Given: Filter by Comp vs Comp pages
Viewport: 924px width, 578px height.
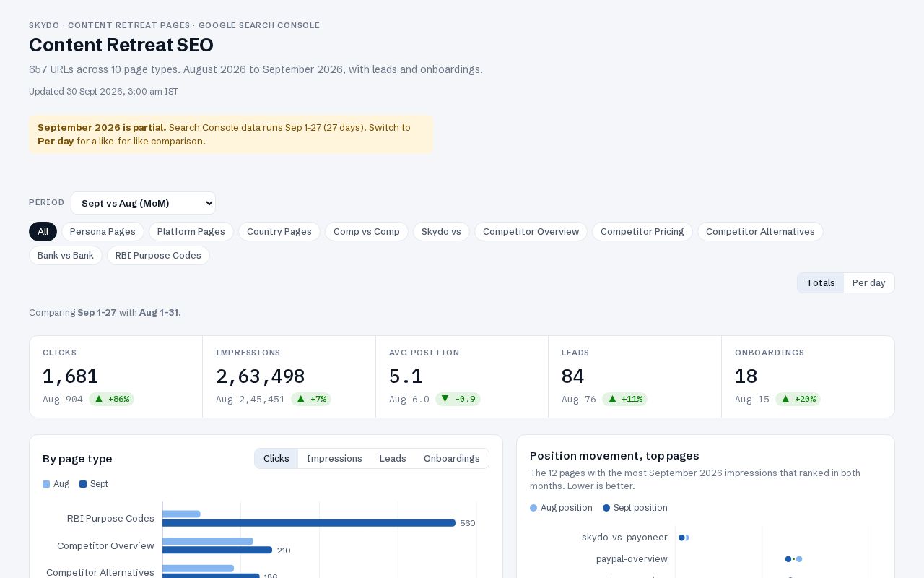Looking at the screenshot, I should click(x=367, y=231).
